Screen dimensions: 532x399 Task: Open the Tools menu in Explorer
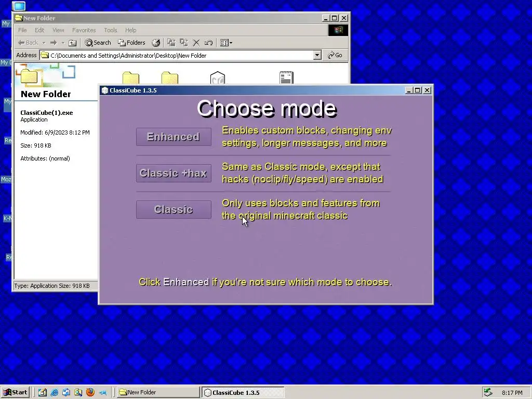pos(110,30)
